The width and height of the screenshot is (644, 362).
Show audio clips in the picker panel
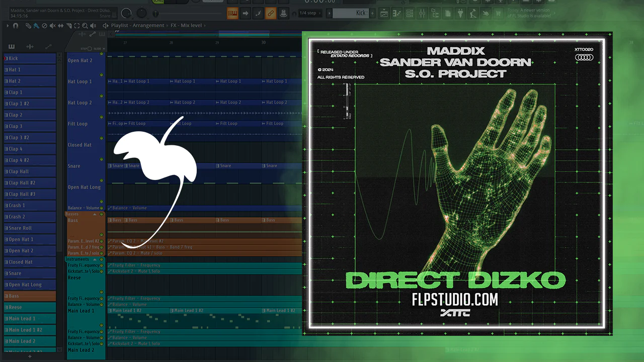click(x=30, y=47)
